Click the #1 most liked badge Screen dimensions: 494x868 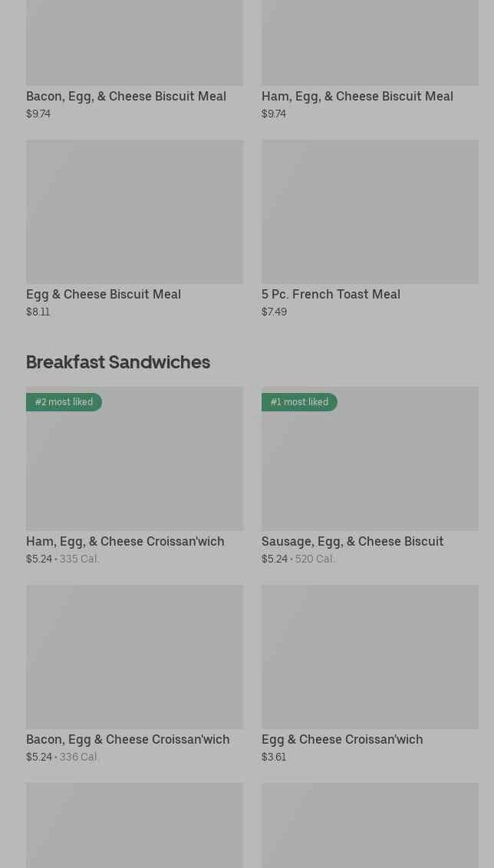coord(299,402)
